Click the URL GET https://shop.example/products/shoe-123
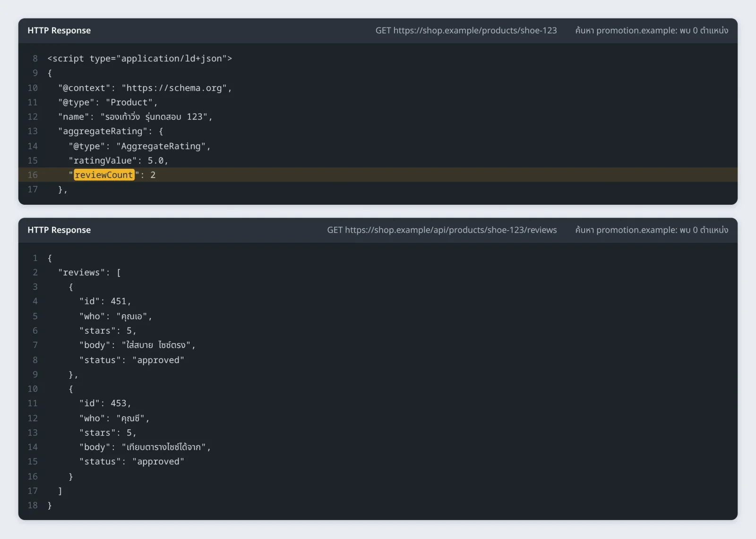The image size is (756, 539). coord(466,31)
